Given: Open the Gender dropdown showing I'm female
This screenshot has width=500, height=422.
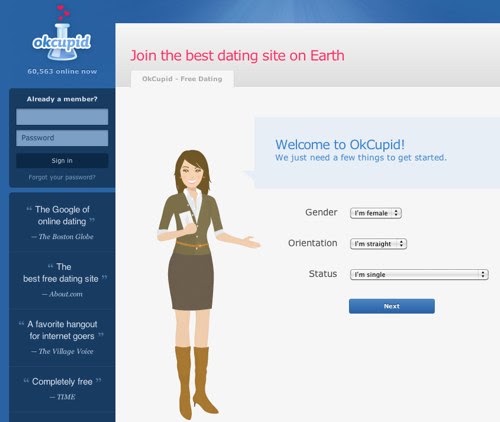Looking at the screenshot, I should tap(376, 213).
